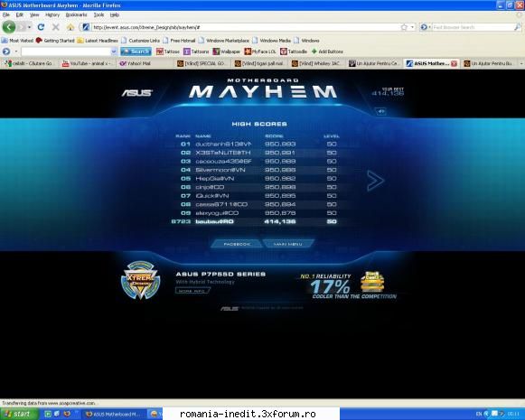Click the Firefox quick launch icon
Image resolution: width=525 pixels, height=420 pixels.
[67, 414]
